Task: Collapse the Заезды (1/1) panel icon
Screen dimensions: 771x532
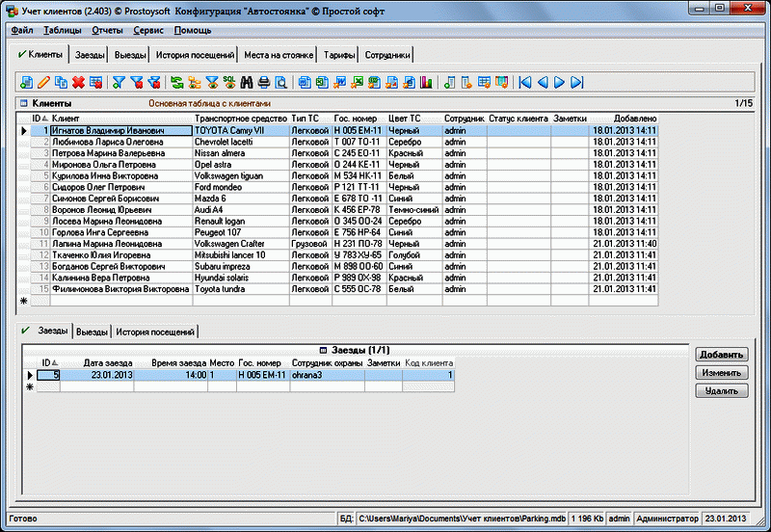Action: click(323, 350)
